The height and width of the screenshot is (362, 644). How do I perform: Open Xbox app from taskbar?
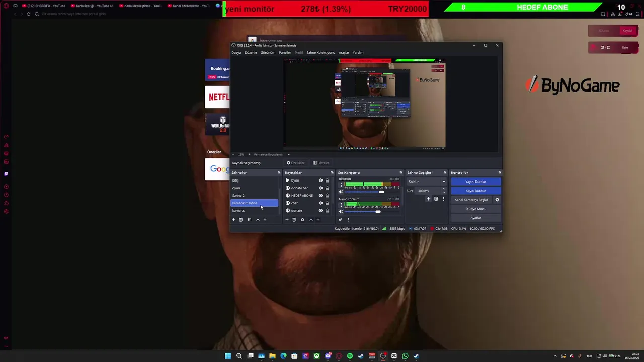pos(316,356)
